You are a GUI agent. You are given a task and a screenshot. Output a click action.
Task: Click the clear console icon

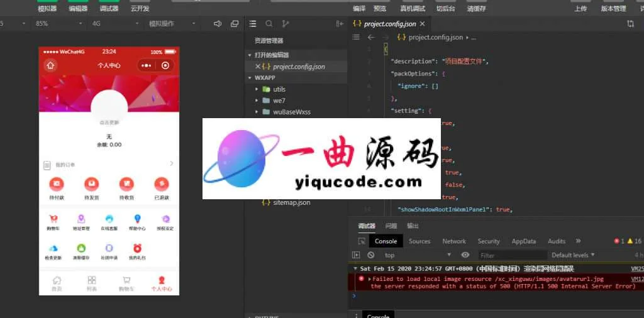pos(371,255)
